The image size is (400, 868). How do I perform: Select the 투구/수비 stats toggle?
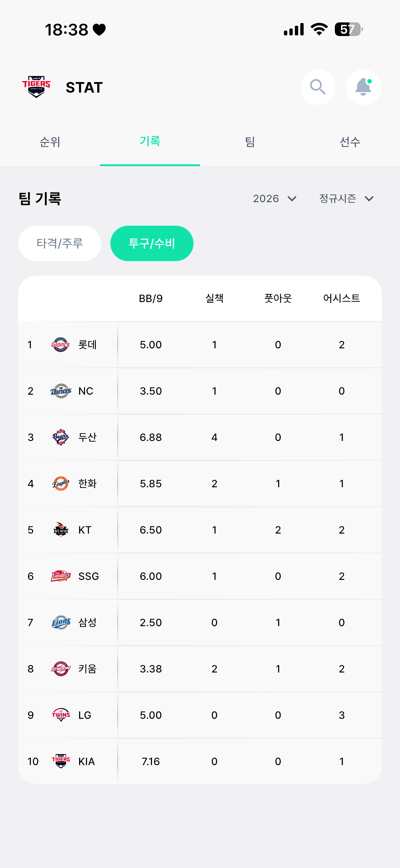pos(152,243)
